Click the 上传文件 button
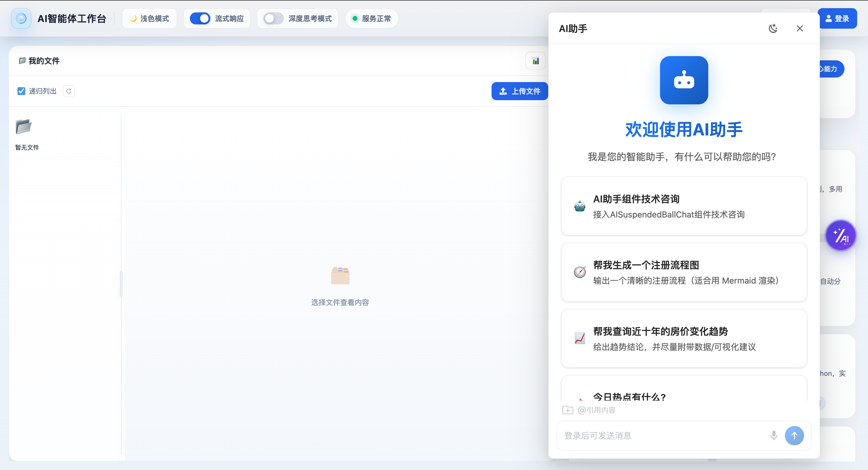This screenshot has width=868, height=470. click(x=519, y=91)
